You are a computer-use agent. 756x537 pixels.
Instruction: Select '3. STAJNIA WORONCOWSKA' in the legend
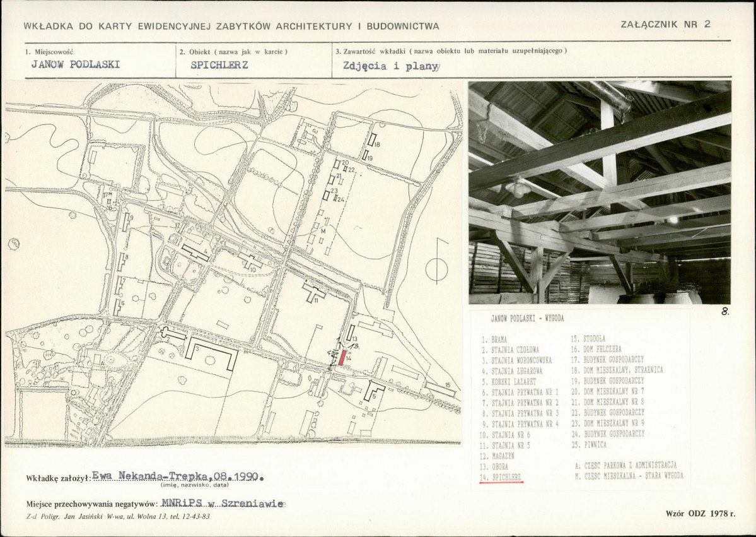tap(516, 360)
